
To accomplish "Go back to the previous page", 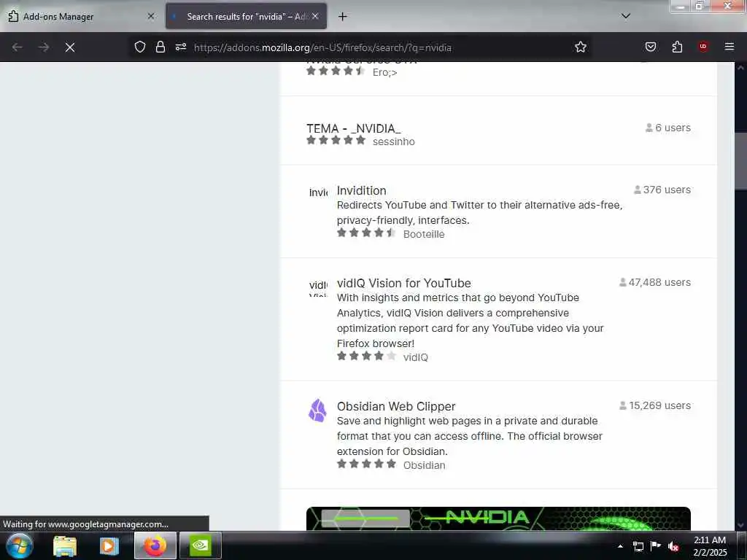I will point(18,47).
